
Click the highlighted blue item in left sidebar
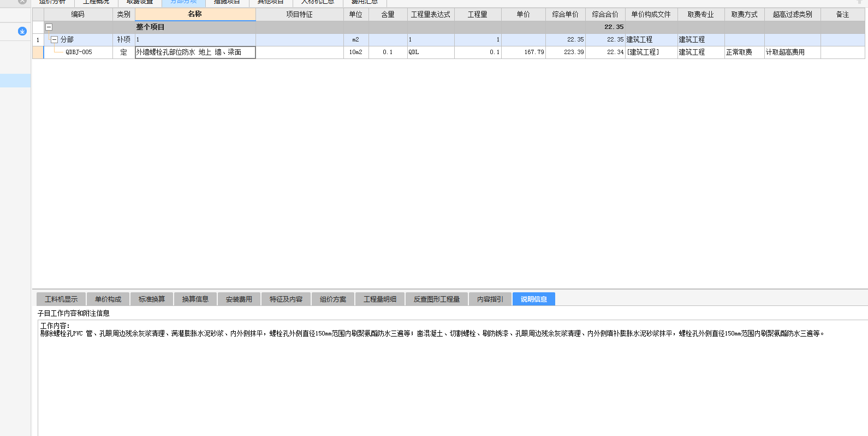click(x=15, y=80)
